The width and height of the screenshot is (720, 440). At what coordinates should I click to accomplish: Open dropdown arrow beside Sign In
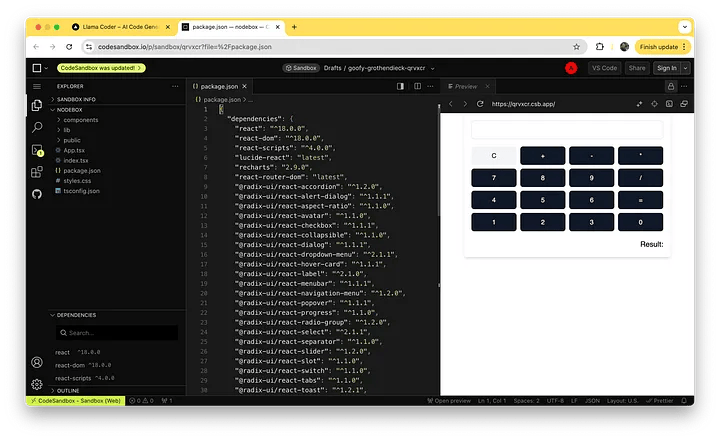coord(687,68)
